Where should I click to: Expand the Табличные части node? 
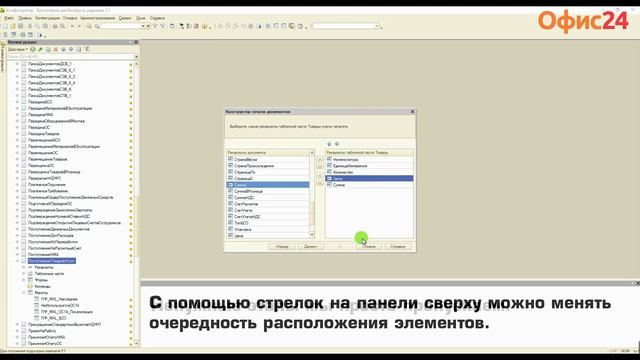pos(24,273)
